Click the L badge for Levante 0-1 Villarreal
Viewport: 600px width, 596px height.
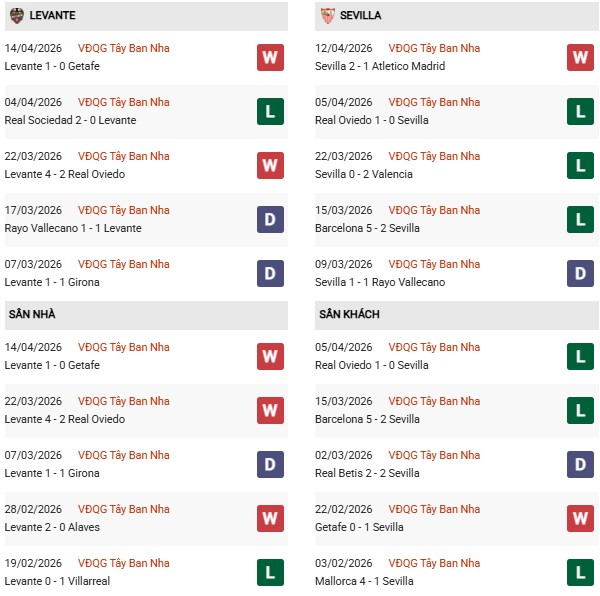[269, 572]
